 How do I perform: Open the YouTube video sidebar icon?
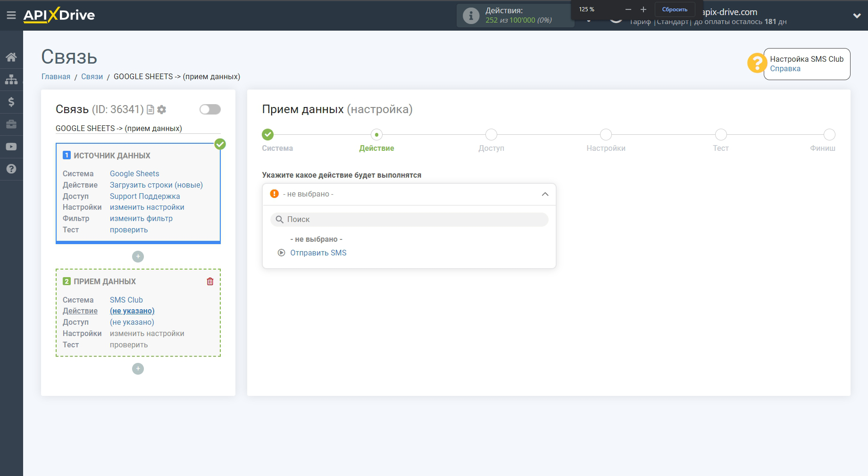(11, 147)
